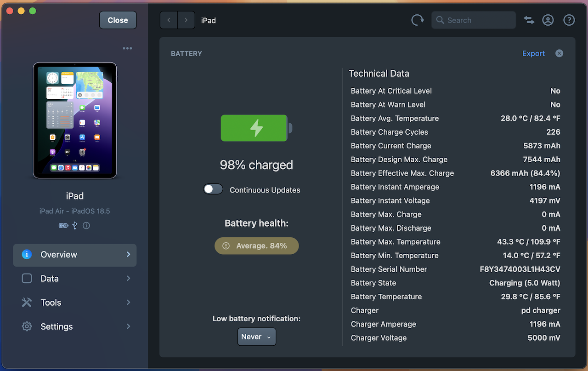588x371 pixels.
Task: Expand the Tools sidebar section
Action: 75,303
